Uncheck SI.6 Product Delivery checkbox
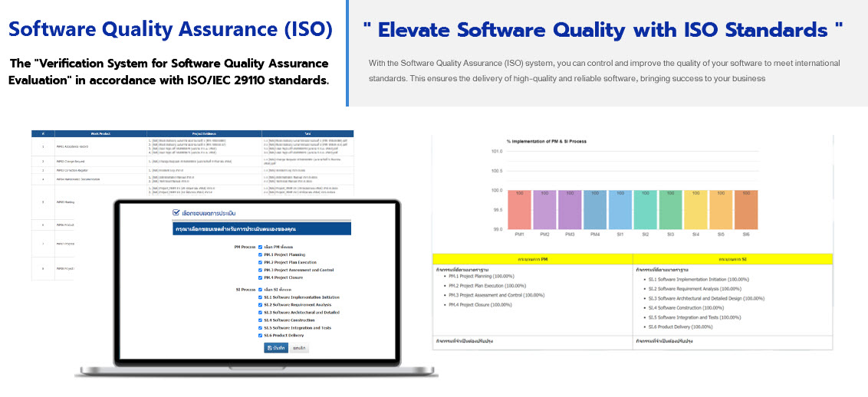The image size is (868, 397). coord(260,336)
